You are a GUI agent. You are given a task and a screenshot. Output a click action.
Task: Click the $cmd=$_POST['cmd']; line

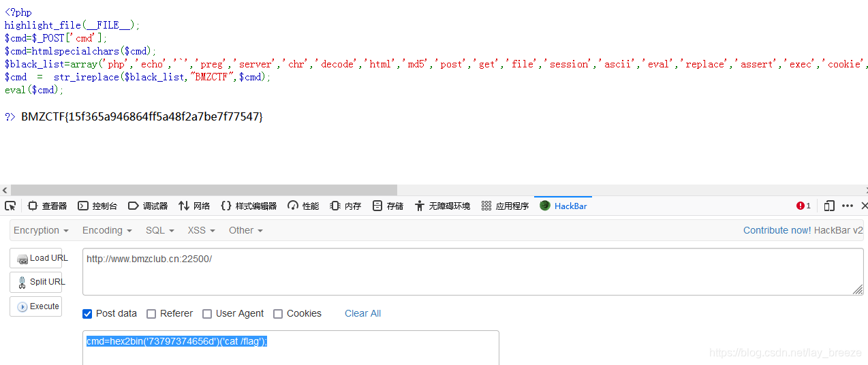(56, 38)
